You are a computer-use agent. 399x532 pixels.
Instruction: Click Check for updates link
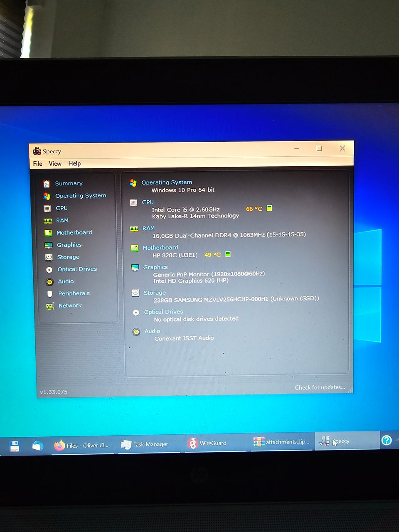point(320,387)
